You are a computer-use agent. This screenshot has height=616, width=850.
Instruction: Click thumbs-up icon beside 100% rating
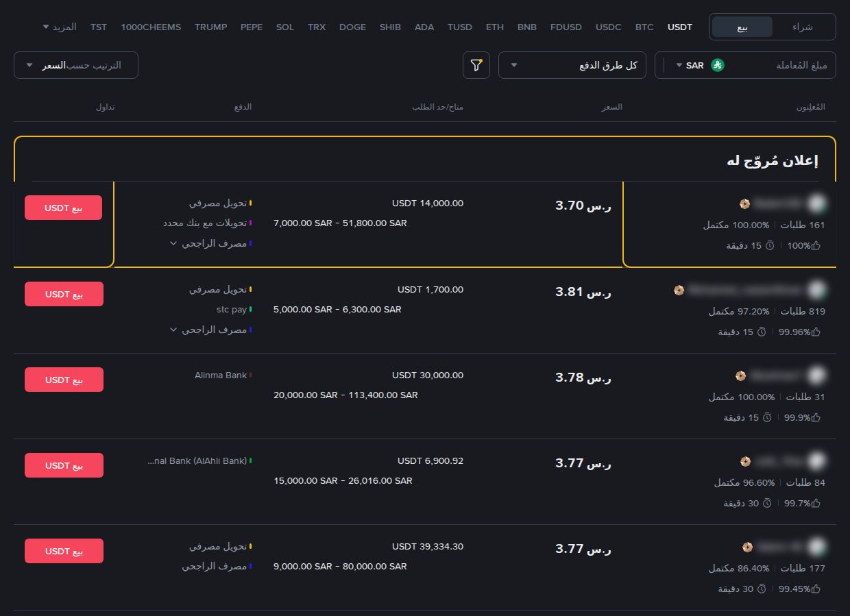click(x=816, y=245)
